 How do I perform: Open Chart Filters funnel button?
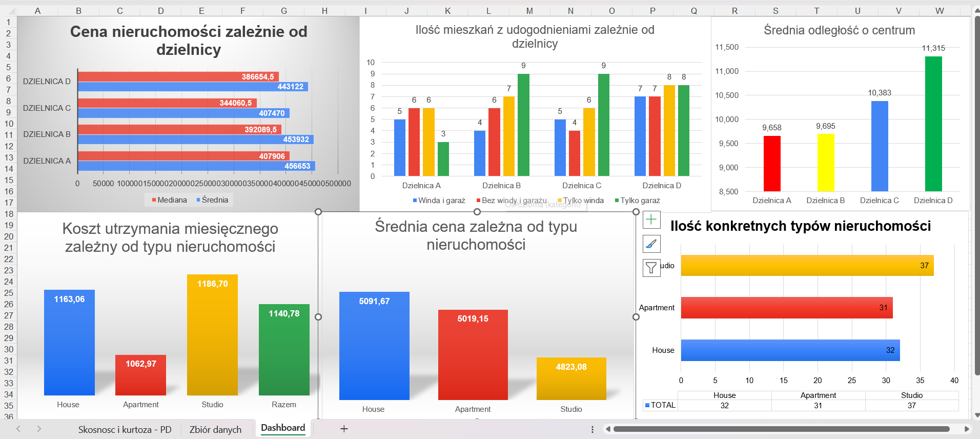(651, 268)
